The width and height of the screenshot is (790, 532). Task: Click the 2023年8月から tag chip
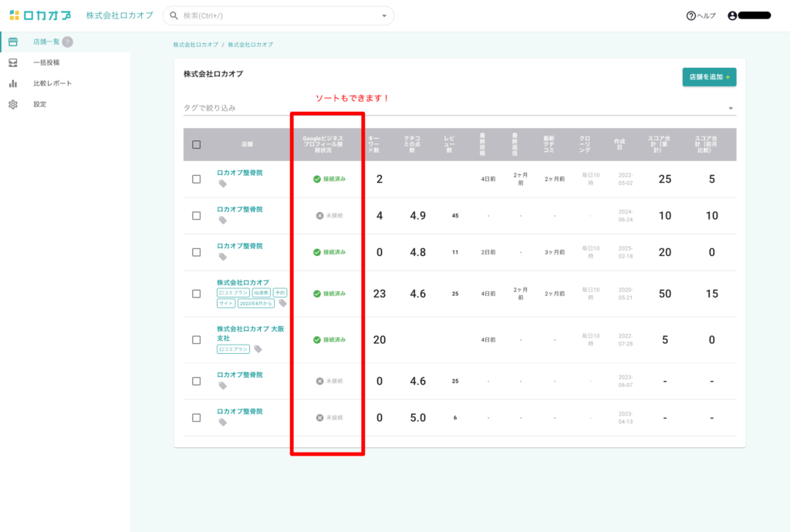[x=256, y=304]
